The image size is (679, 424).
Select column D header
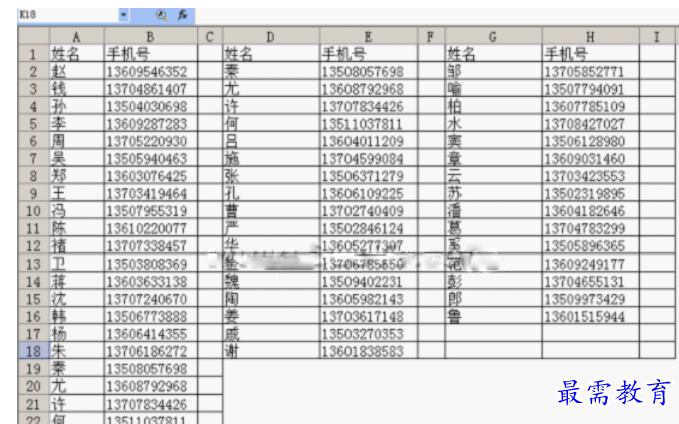click(x=271, y=37)
